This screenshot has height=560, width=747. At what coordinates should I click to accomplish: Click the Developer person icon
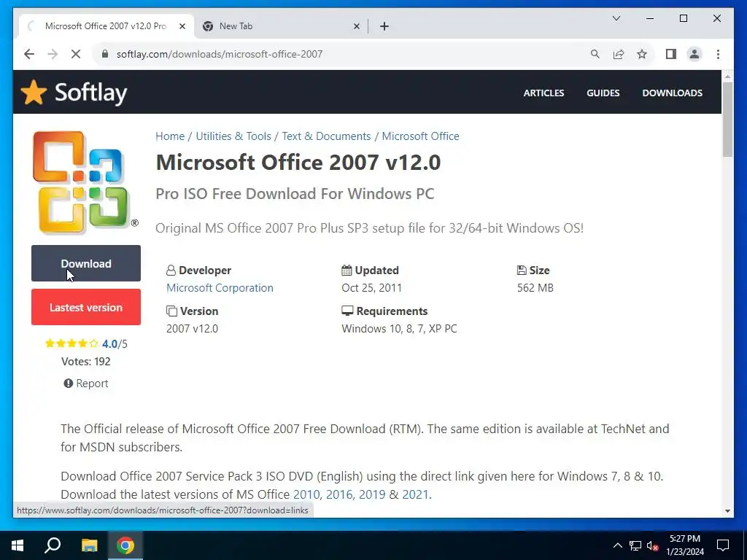pos(171,271)
